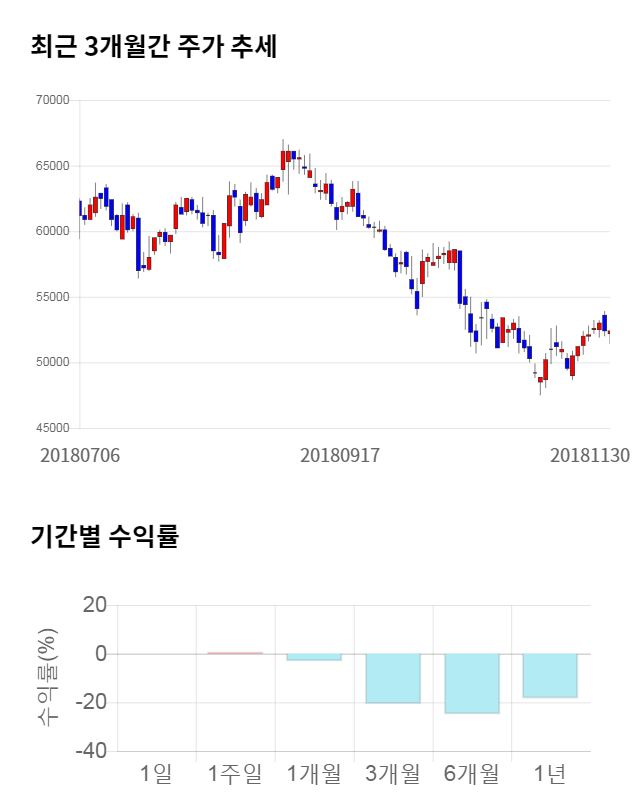This screenshot has width=640, height=810.
Task: Click the 1개월 x-axis label
Action: (314, 773)
